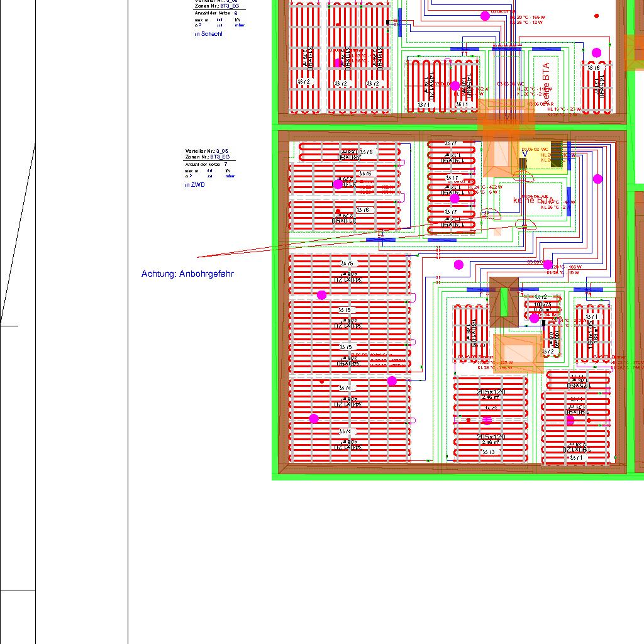
Task: Select the upper '205x120' heating panel label
Action: coord(491,392)
